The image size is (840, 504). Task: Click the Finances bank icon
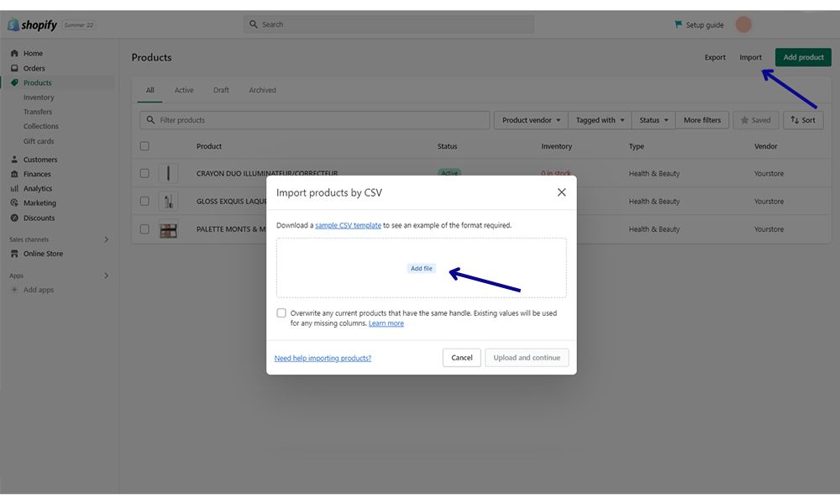click(x=14, y=174)
